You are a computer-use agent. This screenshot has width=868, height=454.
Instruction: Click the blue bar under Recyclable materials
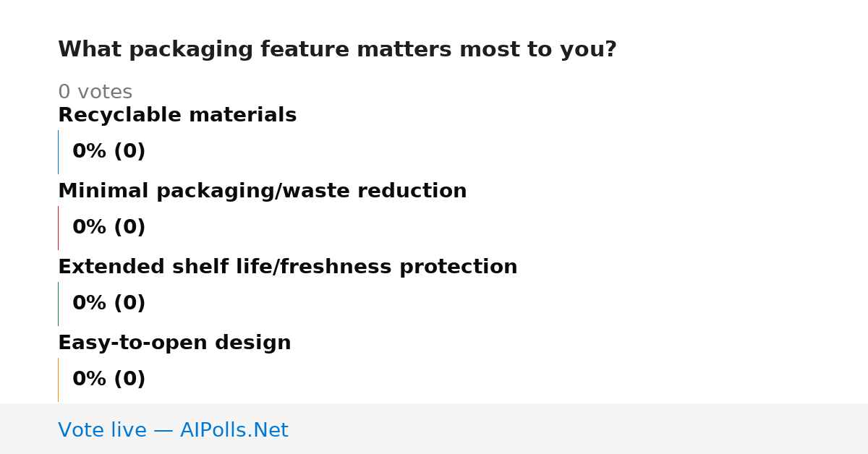58,152
